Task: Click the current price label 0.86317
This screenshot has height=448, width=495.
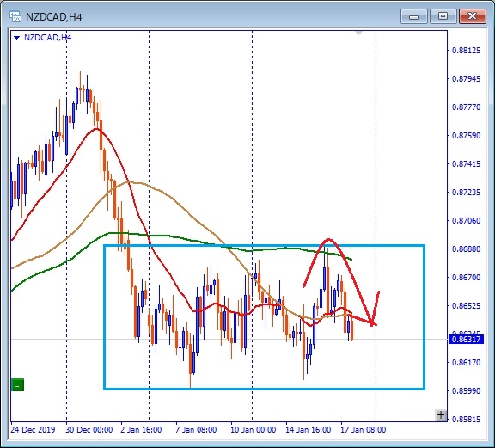Action: [x=466, y=340]
